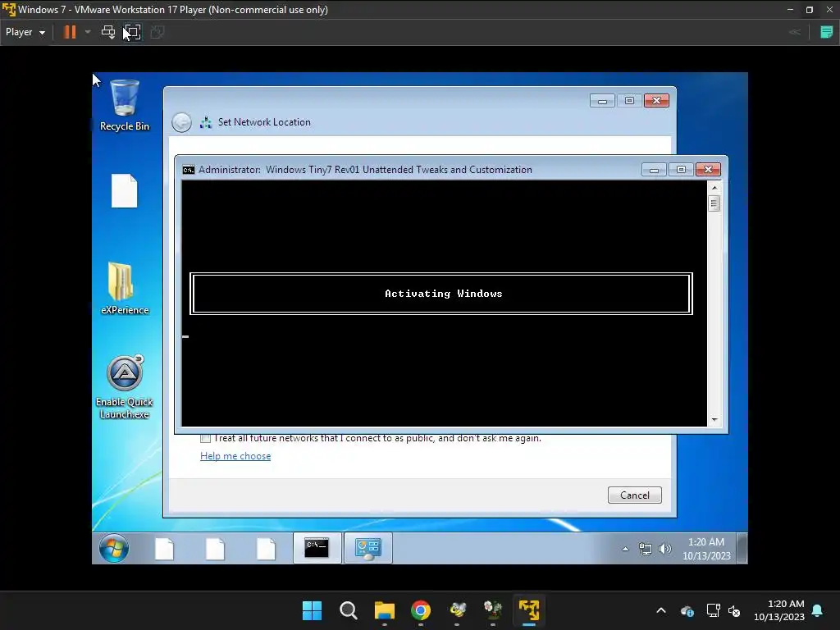Open Google Chrome from host taskbar

(421, 610)
